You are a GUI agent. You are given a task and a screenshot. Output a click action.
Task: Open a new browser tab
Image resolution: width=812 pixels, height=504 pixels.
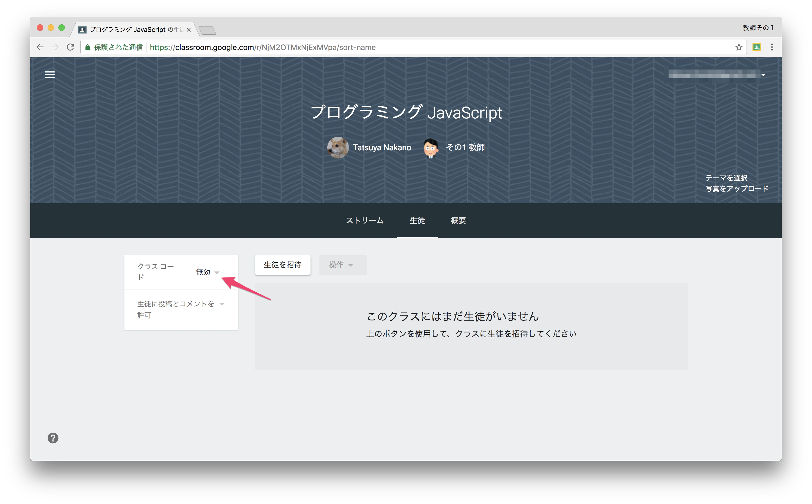(x=207, y=30)
